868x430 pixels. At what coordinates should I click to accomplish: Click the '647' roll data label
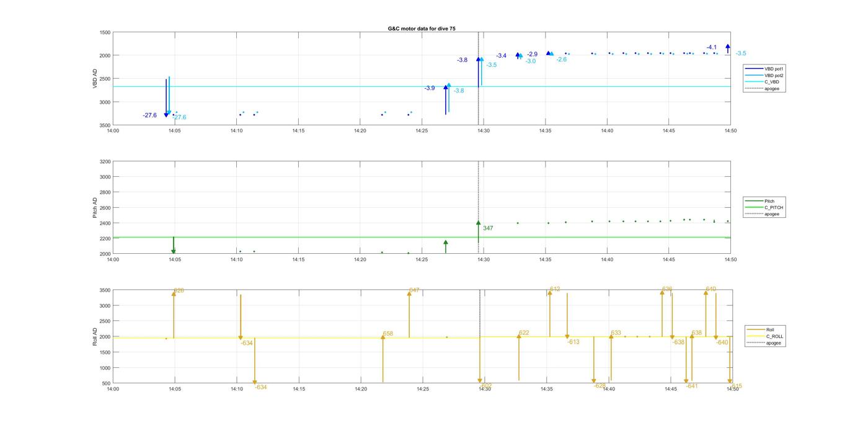pos(415,290)
